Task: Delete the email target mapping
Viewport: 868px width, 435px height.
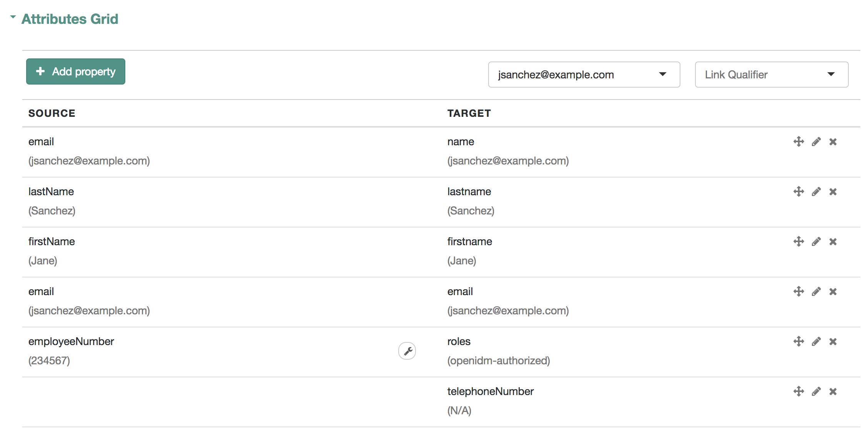Action: tap(833, 292)
